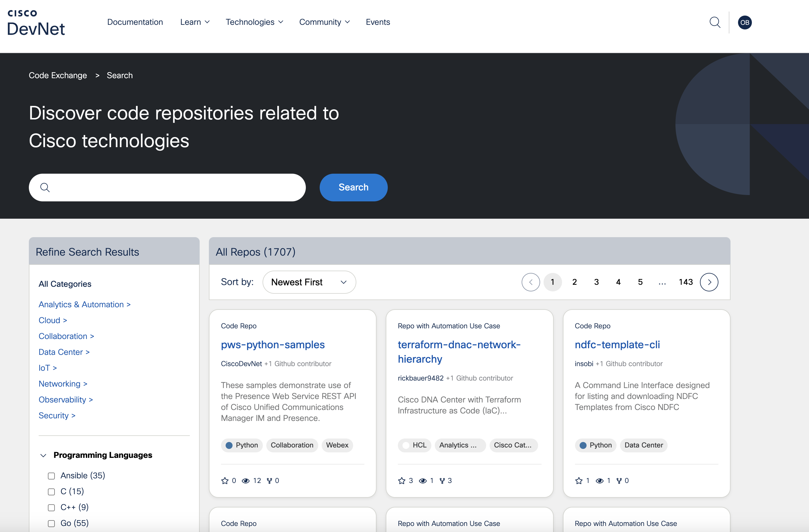Select the Events navigation item

point(378,22)
